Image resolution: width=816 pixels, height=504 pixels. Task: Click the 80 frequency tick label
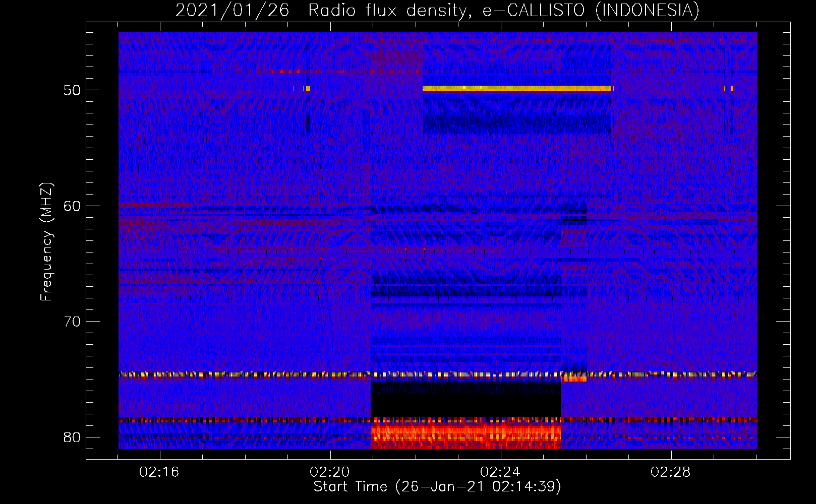[x=72, y=437]
